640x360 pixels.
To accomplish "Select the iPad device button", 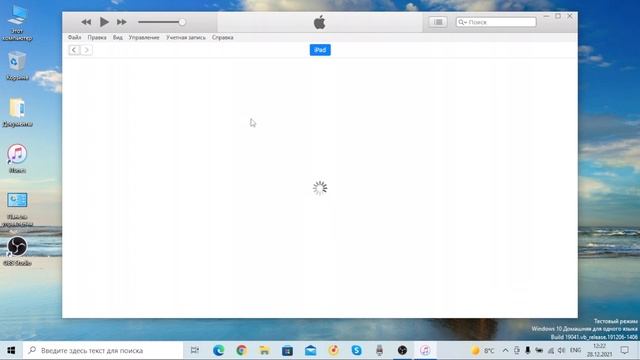I will (x=320, y=50).
